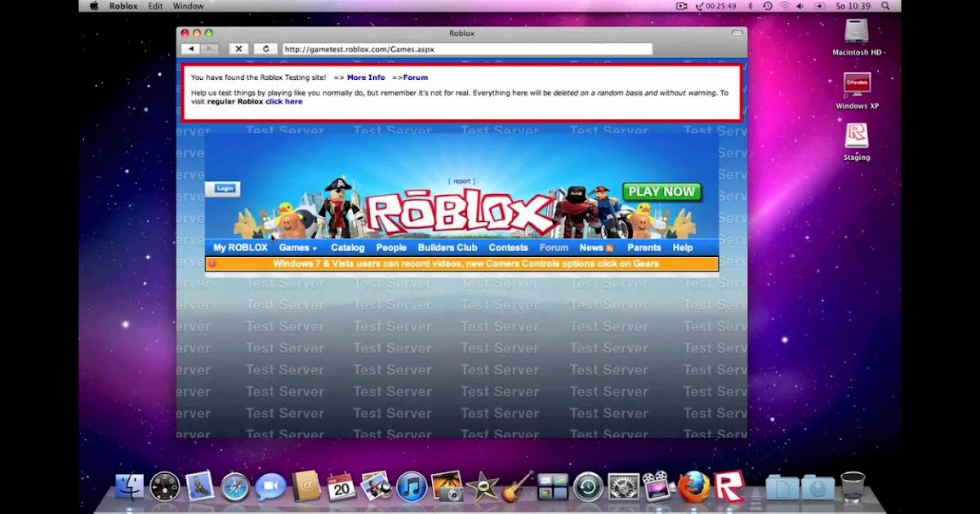Click the Roblox R icon in dock

tap(729, 487)
